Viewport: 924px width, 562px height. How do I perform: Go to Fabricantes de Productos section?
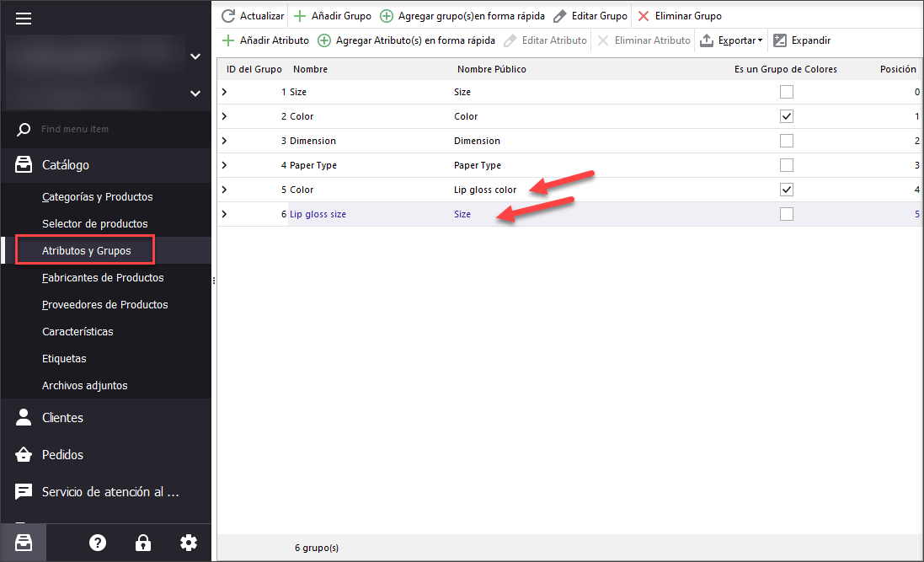103,277
